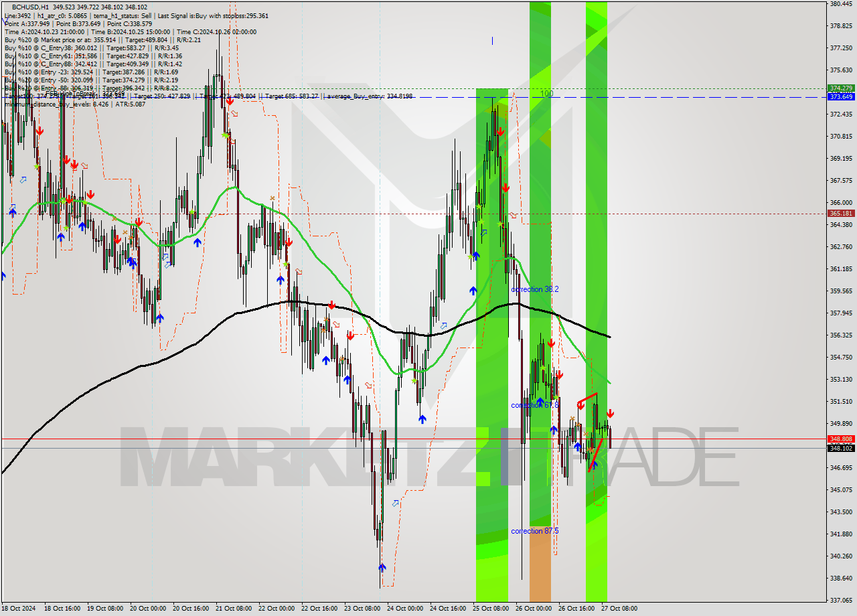Click the 356.325 price axis label
The image size is (857, 616).
841,335
